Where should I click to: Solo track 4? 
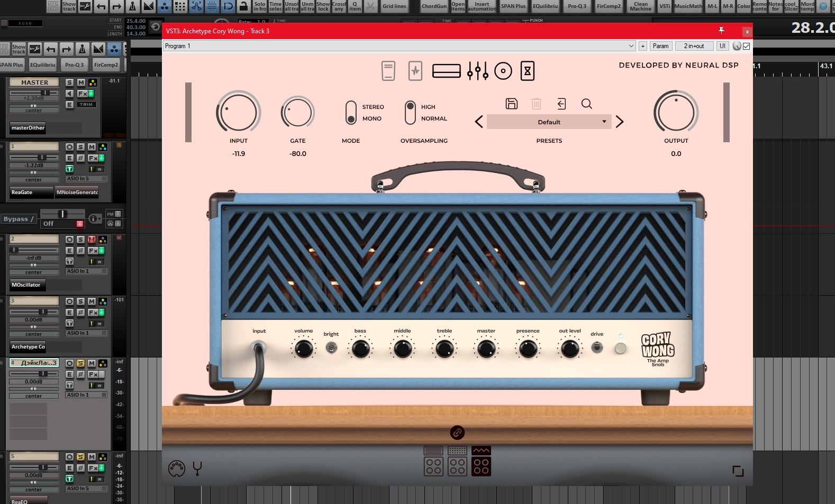(x=80, y=363)
